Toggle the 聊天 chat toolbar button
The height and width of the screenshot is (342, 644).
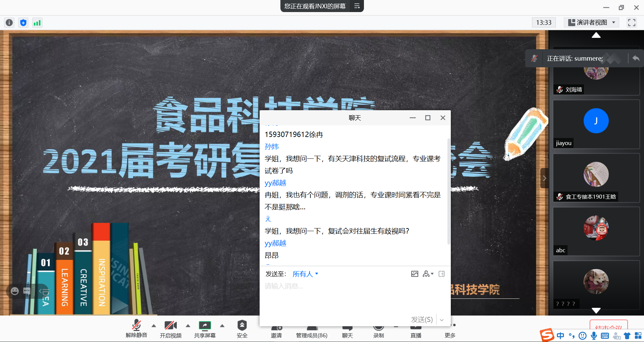click(347, 332)
